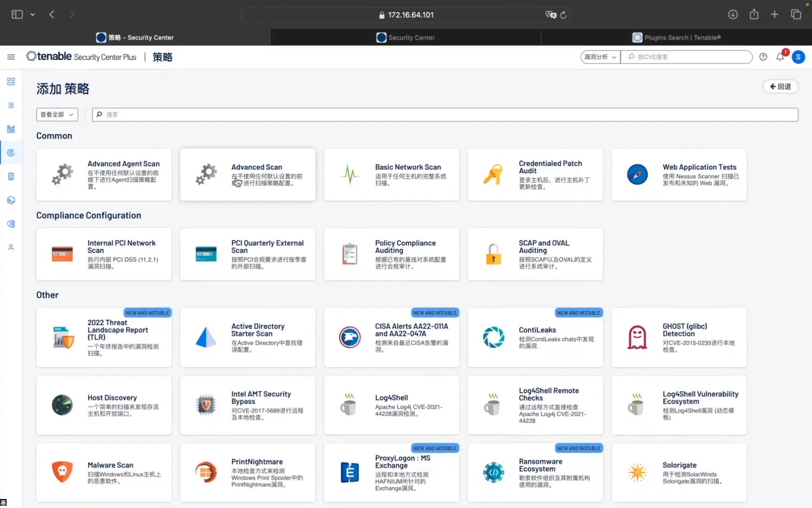This screenshot has height=508, width=812.
Task: Toggle the Safari sidebar button
Action: tap(17, 15)
